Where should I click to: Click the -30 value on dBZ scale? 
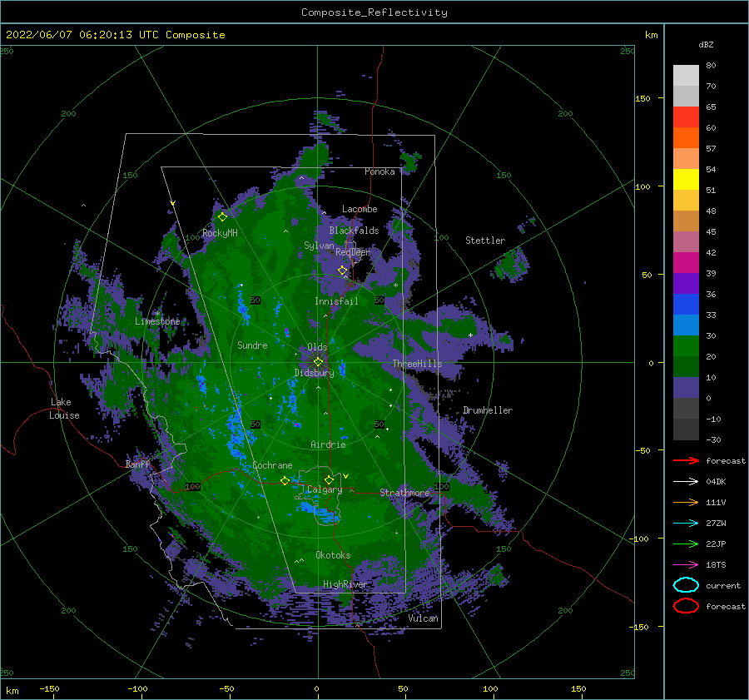tap(713, 439)
